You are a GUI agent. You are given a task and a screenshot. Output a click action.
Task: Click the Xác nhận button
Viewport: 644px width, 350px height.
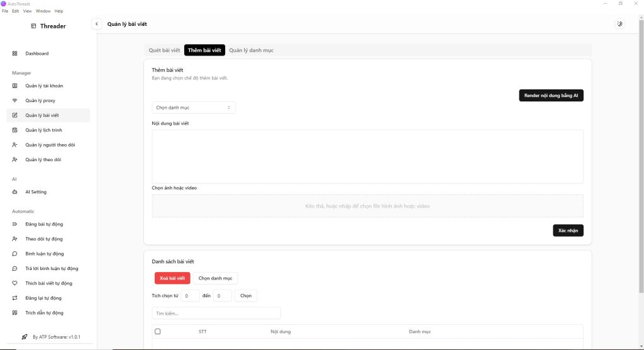[x=568, y=230]
